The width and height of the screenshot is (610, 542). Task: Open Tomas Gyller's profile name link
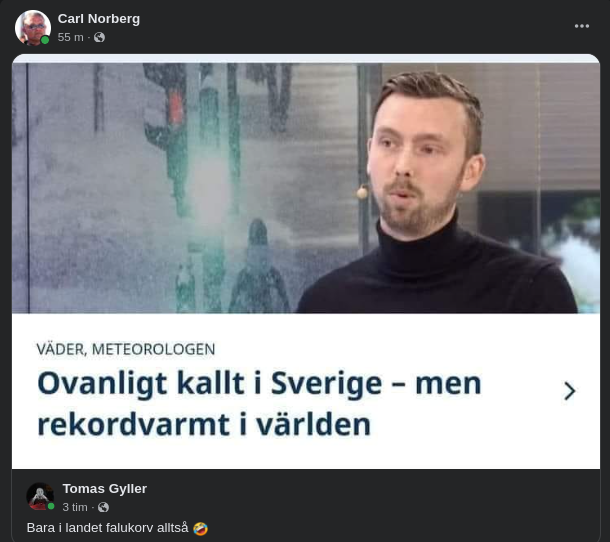[x=105, y=489]
